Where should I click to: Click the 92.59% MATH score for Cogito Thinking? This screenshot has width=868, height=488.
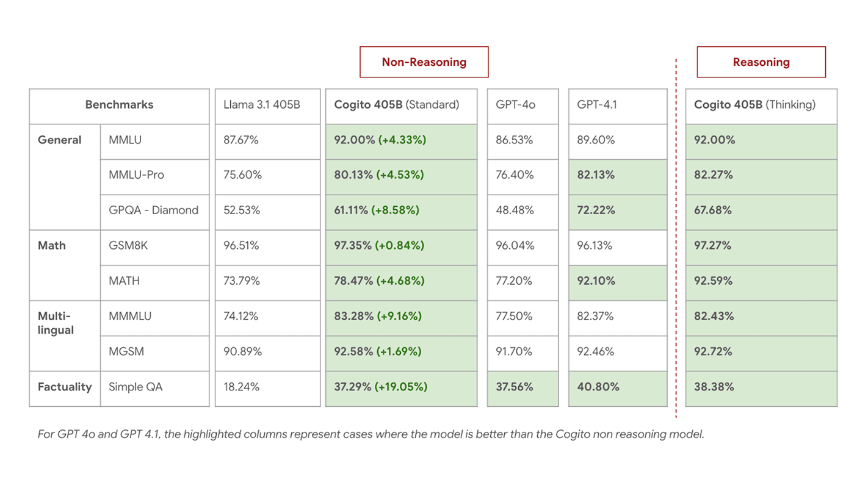[x=761, y=281]
